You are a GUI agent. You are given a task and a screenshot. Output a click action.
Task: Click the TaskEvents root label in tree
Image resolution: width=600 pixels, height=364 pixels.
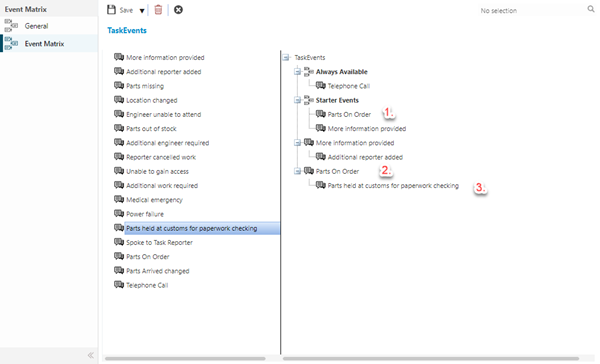tap(310, 57)
